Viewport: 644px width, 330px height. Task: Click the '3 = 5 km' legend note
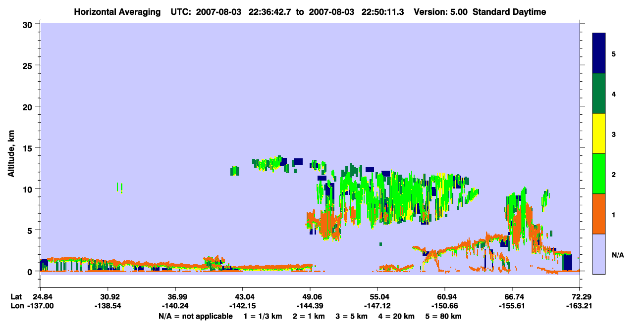[352, 316]
